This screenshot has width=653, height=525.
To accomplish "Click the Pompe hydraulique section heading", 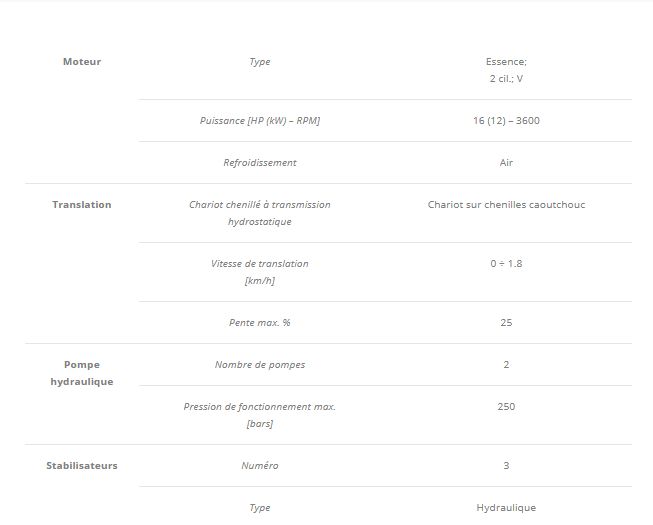I will 82,373.
